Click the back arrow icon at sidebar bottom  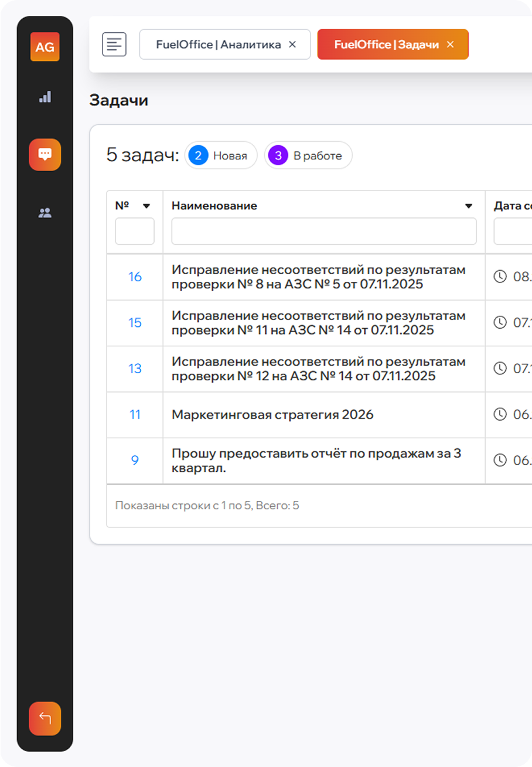45,718
